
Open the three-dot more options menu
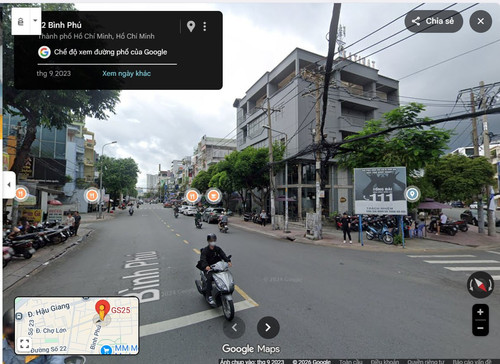pos(205,26)
